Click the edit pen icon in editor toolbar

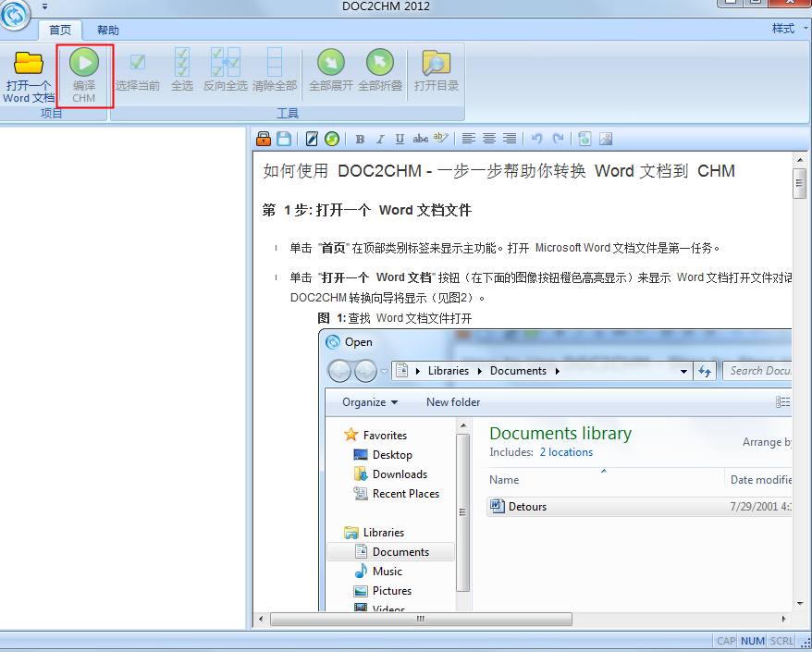coord(312,139)
